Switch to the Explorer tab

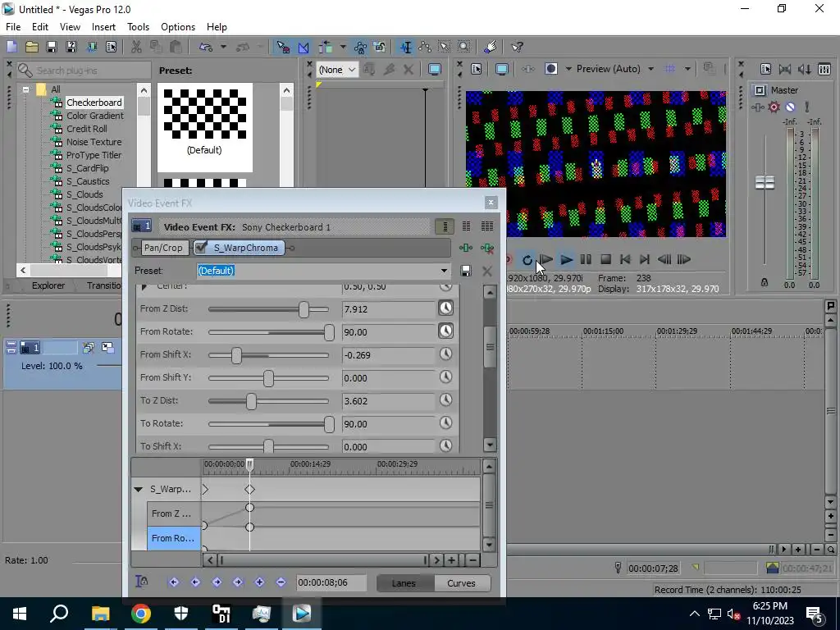(x=48, y=285)
